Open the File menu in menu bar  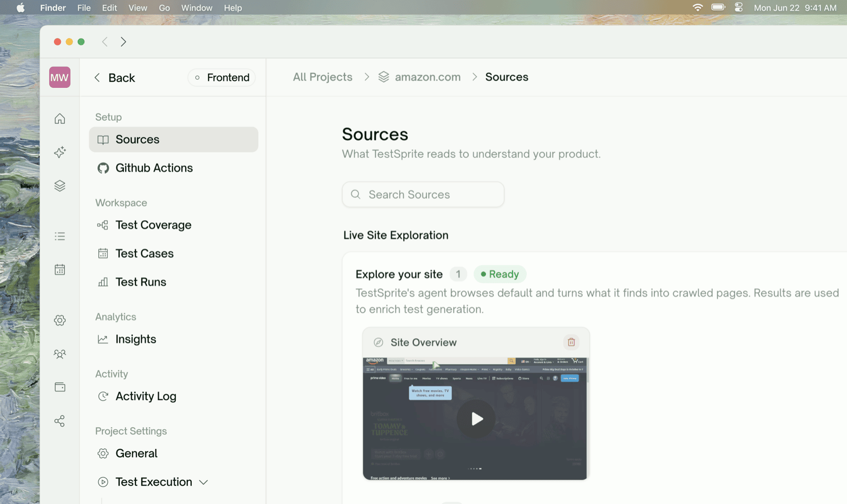[x=84, y=7]
